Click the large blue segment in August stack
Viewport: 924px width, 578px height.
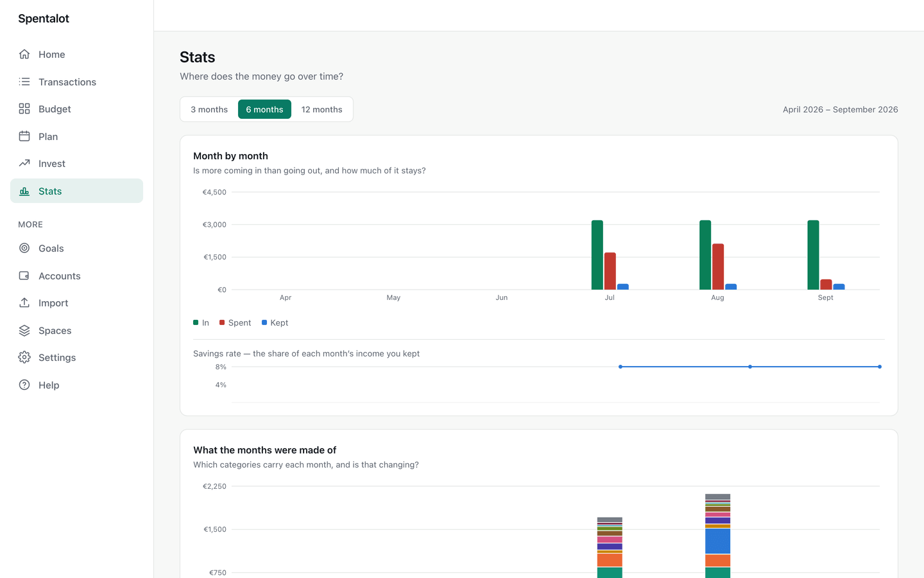pos(717,541)
